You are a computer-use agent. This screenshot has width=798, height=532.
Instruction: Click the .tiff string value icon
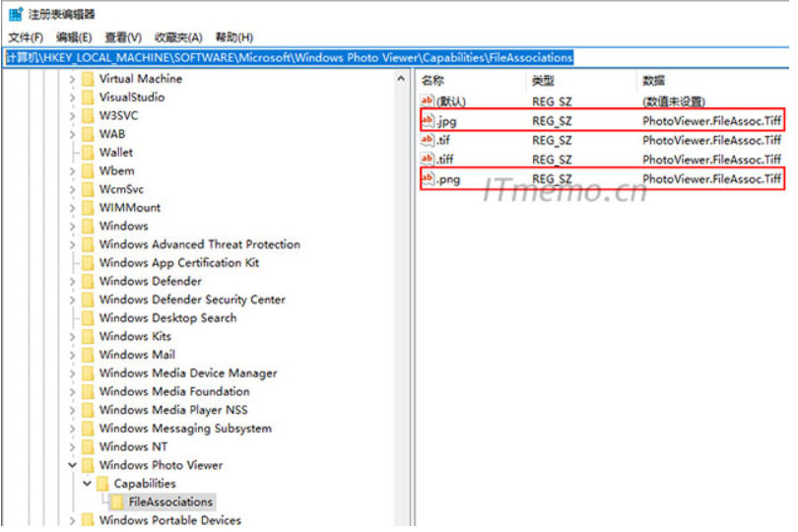[427, 159]
